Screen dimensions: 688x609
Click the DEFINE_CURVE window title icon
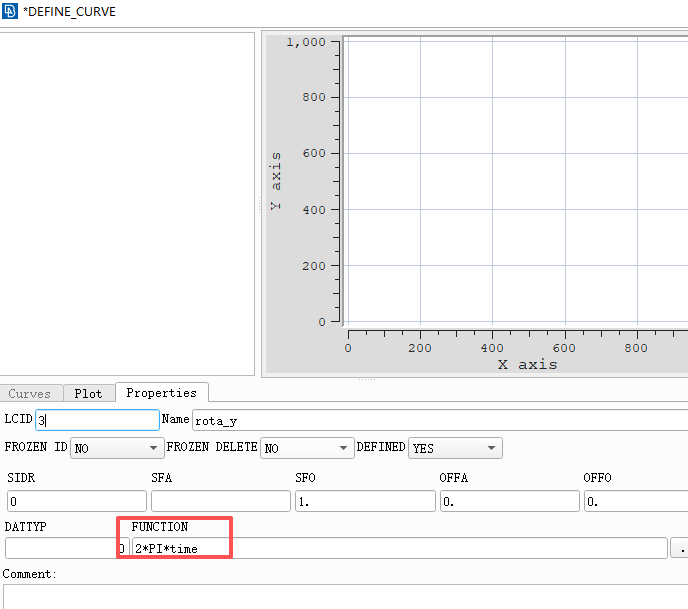coord(10,12)
